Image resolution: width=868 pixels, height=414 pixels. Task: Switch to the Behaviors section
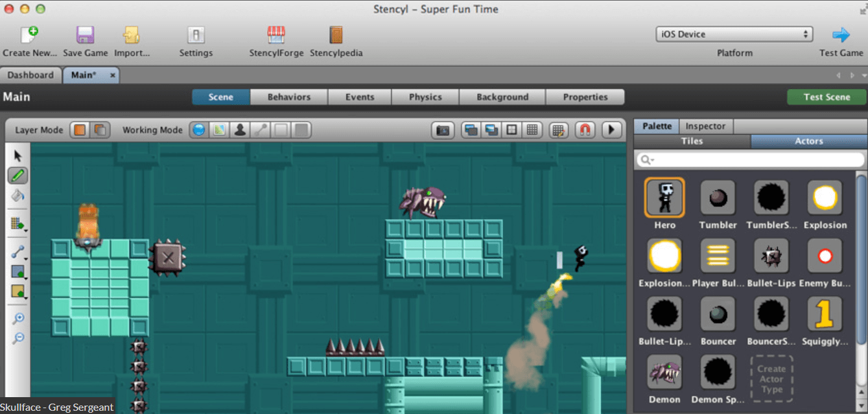click(x=289, y=97)
